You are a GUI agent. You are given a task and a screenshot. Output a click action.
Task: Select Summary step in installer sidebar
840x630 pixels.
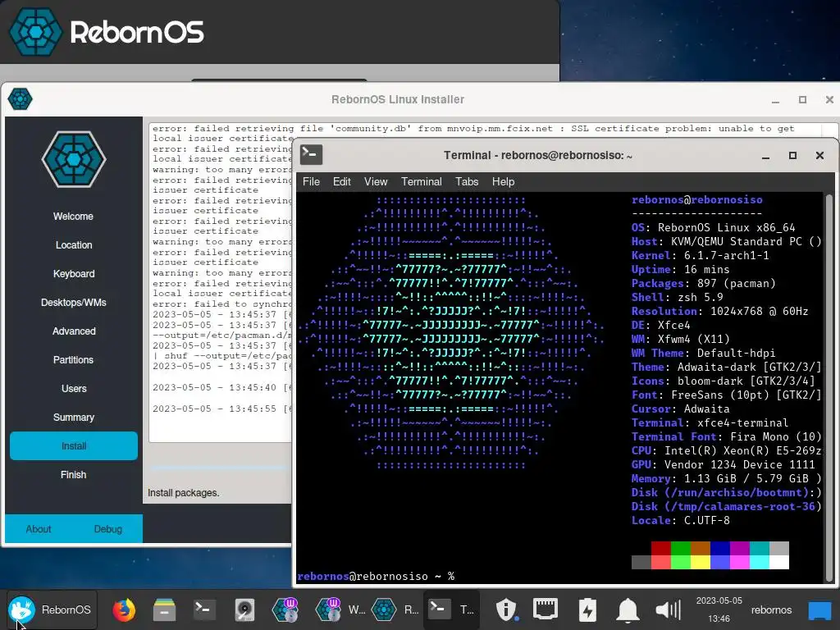(73, 418)
